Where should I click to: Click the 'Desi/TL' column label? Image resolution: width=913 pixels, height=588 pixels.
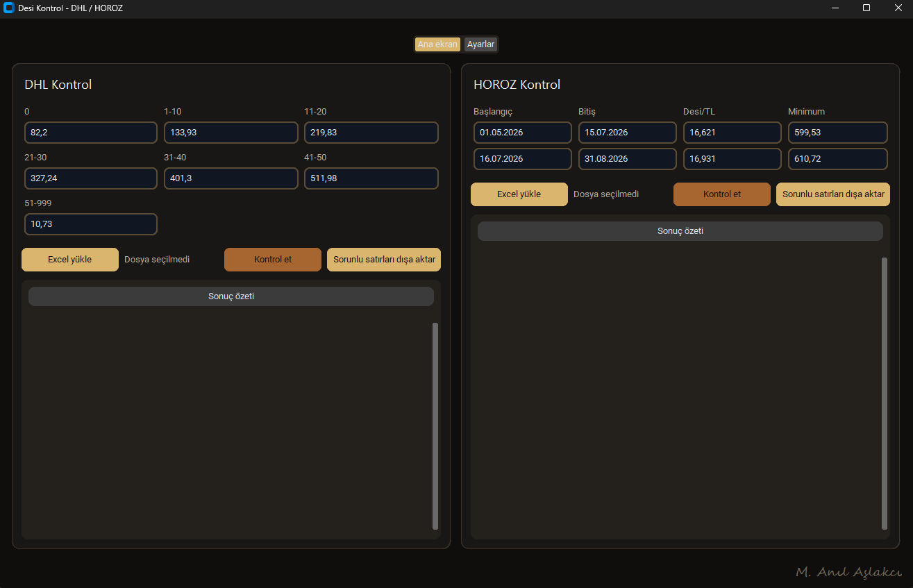click(x=699, y=112)
